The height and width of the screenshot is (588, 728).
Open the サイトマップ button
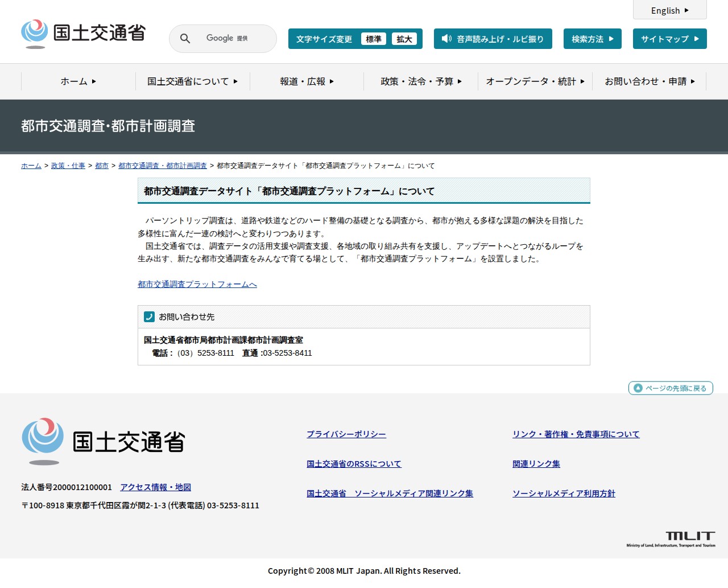click(x=669, y=39)
